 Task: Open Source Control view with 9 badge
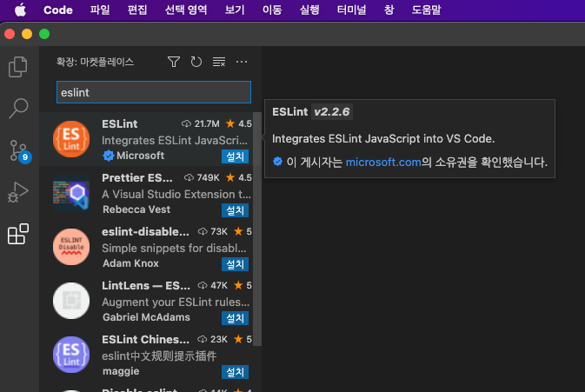(x=19, y=151)
